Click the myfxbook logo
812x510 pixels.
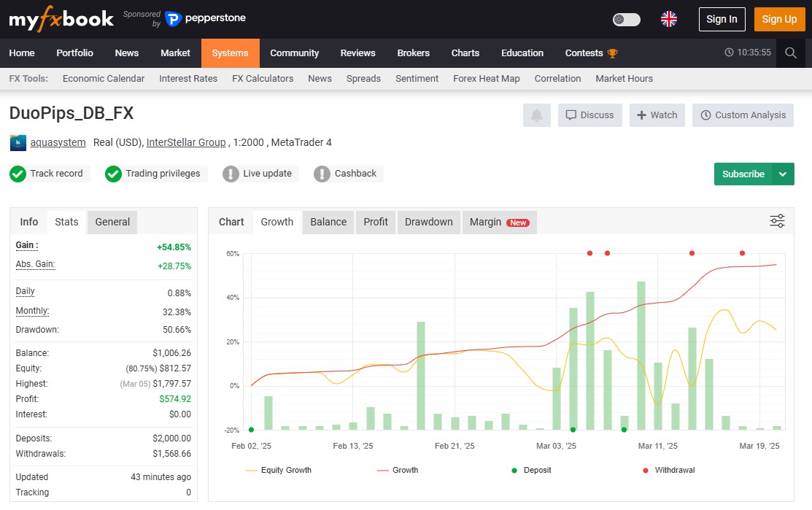61,20
